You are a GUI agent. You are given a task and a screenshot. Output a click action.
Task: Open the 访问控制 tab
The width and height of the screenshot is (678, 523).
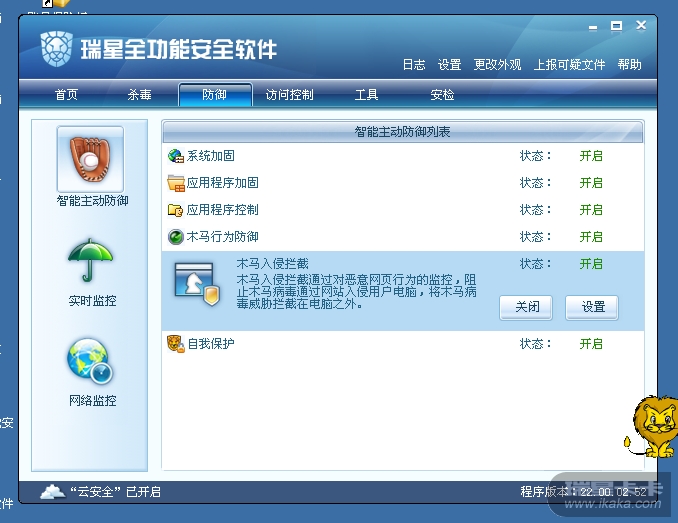[289, 95]
